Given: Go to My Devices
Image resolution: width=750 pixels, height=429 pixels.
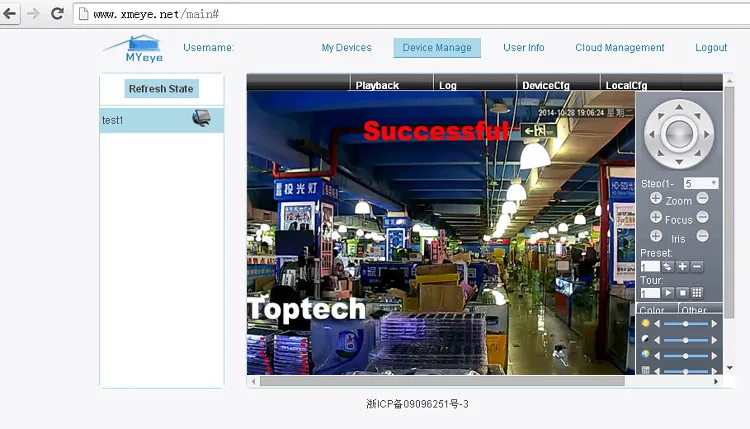Looking at the screenshot, I should tap(346, 48).
